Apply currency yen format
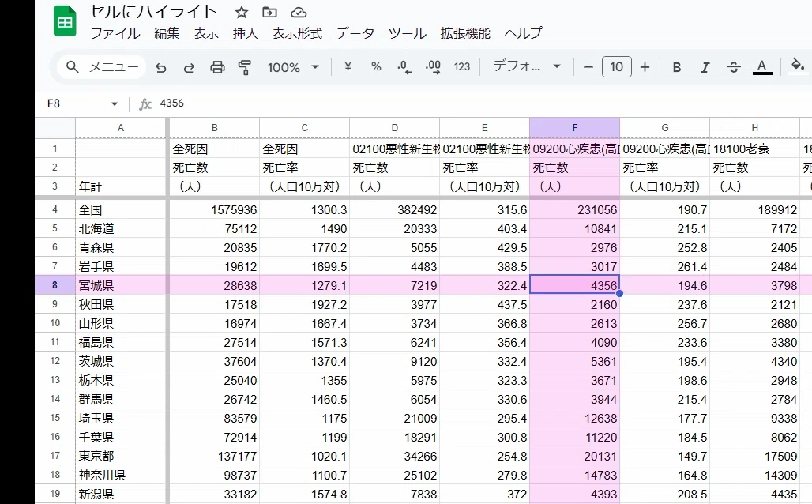 tap(348, 66)
